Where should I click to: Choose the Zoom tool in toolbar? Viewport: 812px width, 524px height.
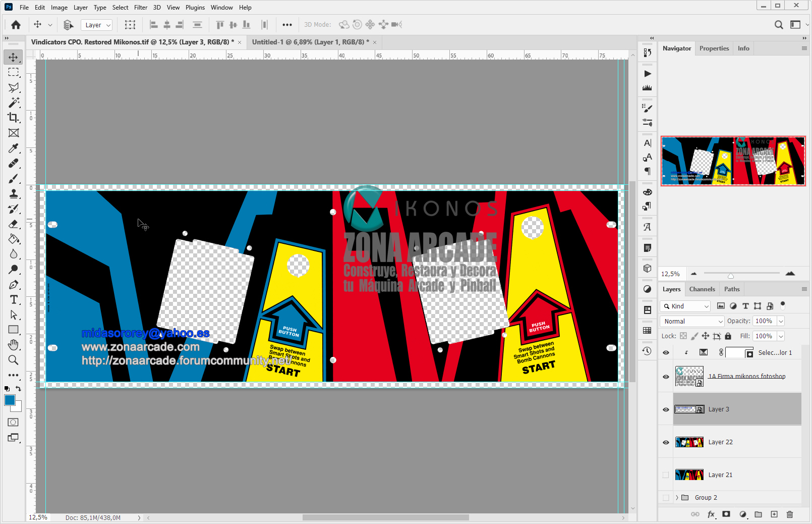pos(13,360)
